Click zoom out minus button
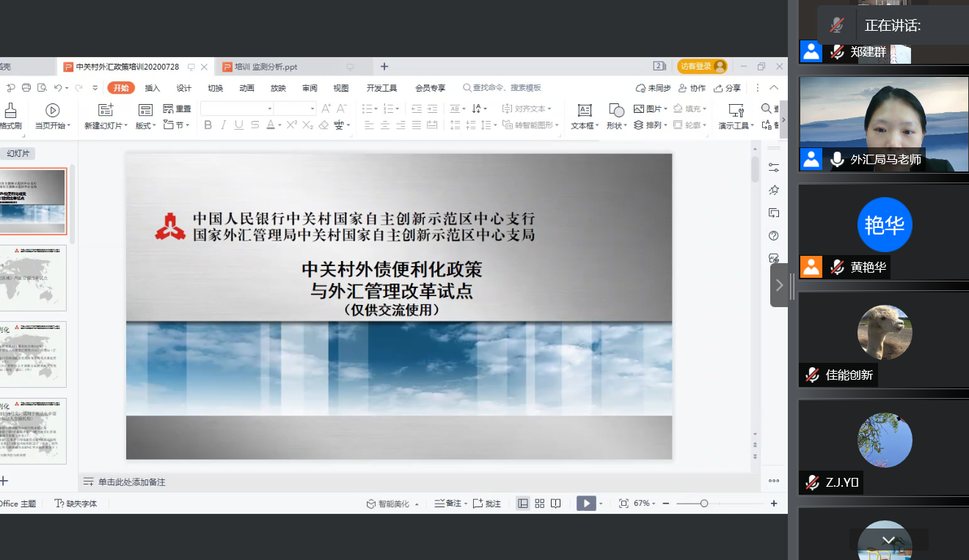Image resolution: width=969 pixels, height=560 pixels. tap(665, 504)
